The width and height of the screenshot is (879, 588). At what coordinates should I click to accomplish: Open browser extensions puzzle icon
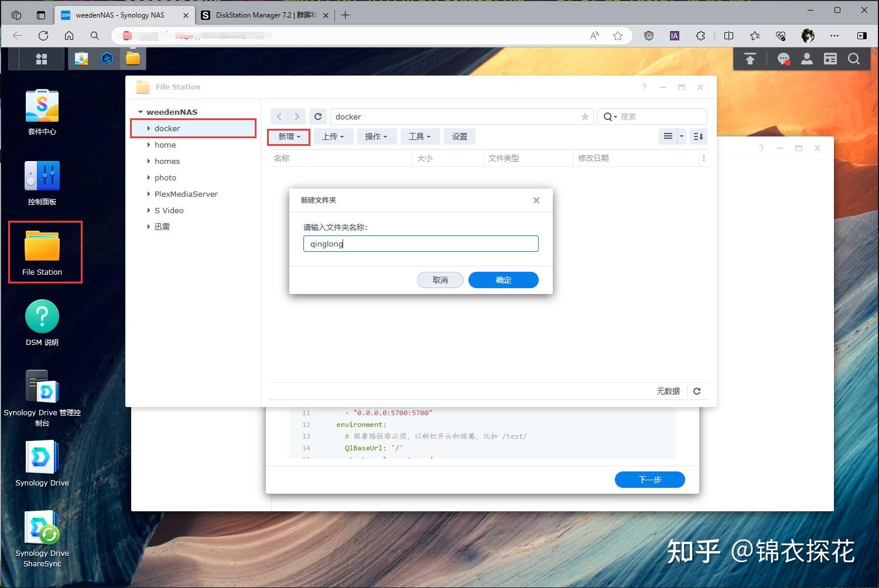point(700,36)
